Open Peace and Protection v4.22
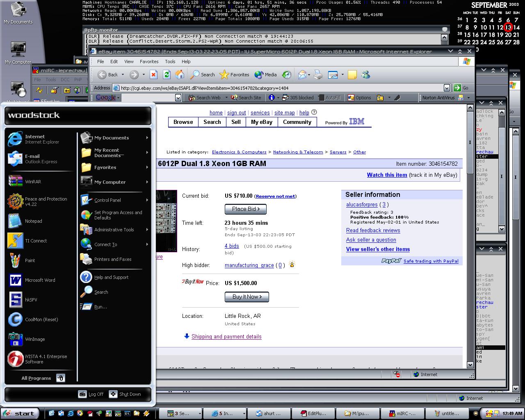Viewport: 525px width, 420px height. point(39,201)
